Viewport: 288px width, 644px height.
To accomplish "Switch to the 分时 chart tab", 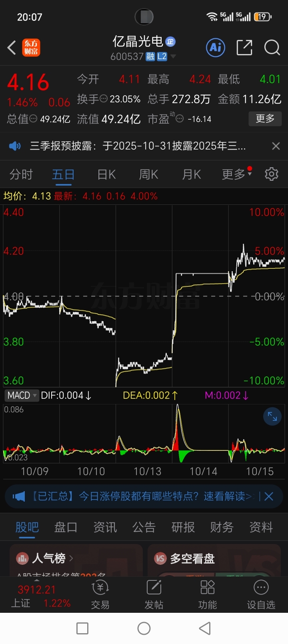I will click(x=21, y=174).
